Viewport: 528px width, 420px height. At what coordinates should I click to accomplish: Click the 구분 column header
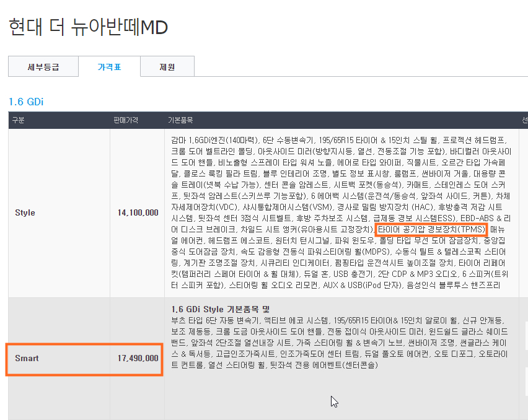18,120
